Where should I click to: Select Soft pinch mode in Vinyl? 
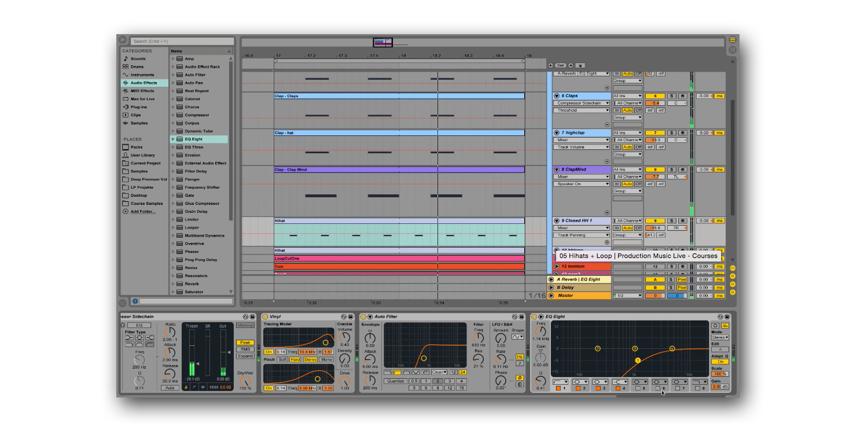tap(282, 359)
